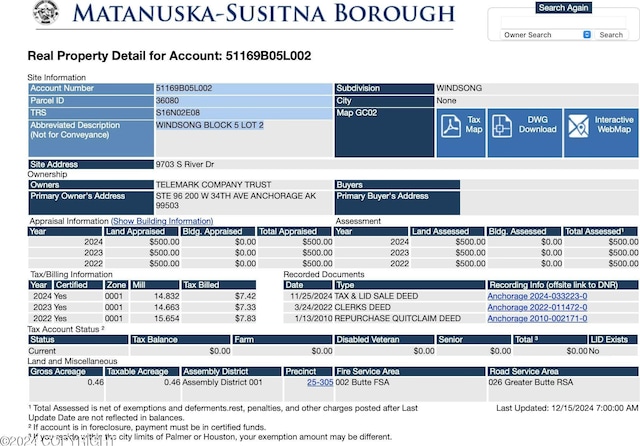The width and height of the screenshot is (640, 446).
Task: Click owner name TELEMARK COMPANY TRUST
Action: pos(213,185)
